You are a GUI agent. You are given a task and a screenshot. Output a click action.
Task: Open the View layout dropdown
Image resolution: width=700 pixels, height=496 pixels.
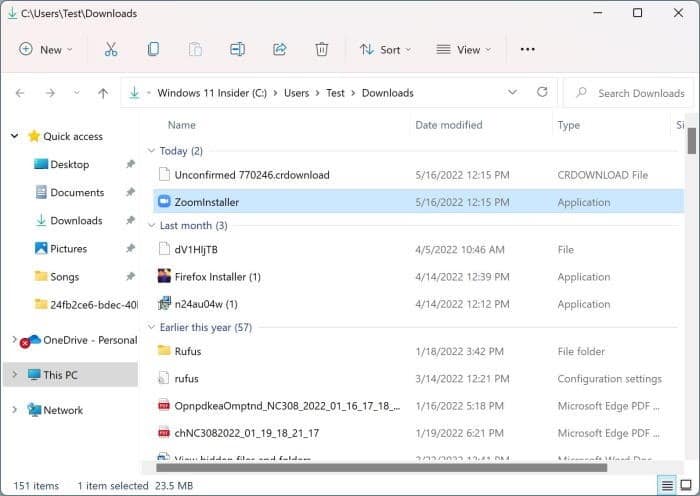[463, 50]
